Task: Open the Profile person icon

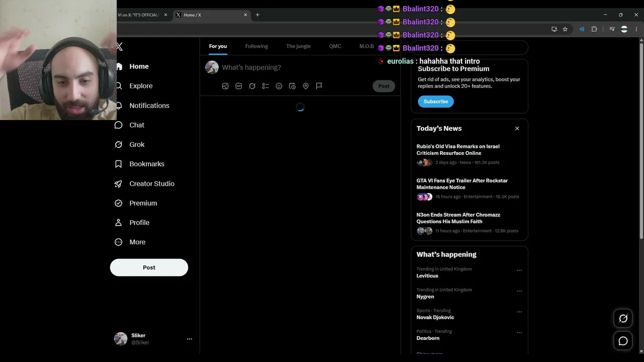Action: coord(119,223)
